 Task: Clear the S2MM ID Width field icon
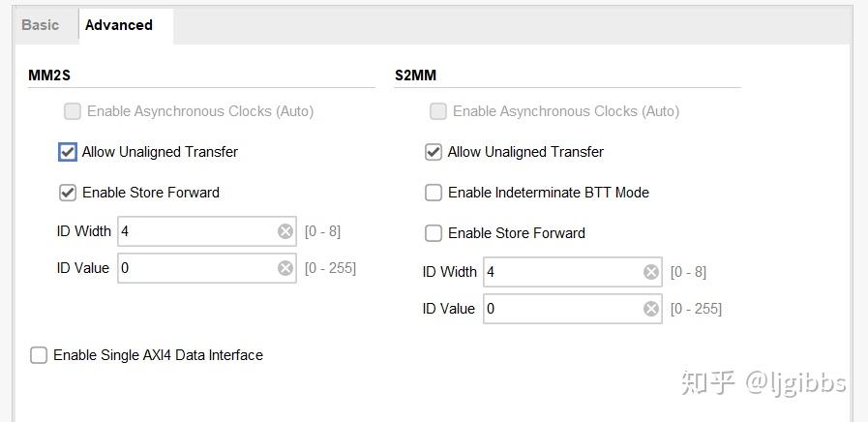(651, 272)
